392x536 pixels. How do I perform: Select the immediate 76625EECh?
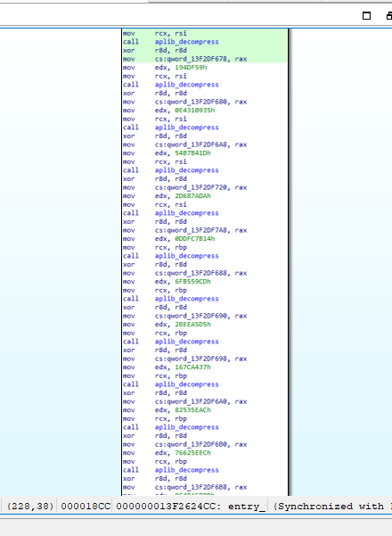193,453
